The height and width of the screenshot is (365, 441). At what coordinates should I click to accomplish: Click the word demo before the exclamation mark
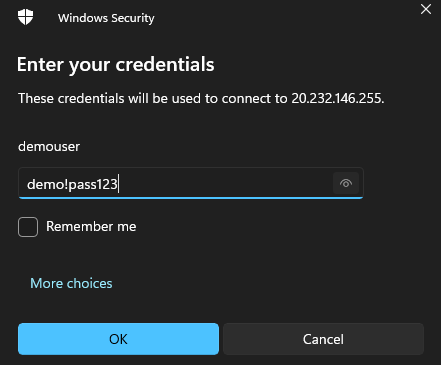click(x=46, y=184)
